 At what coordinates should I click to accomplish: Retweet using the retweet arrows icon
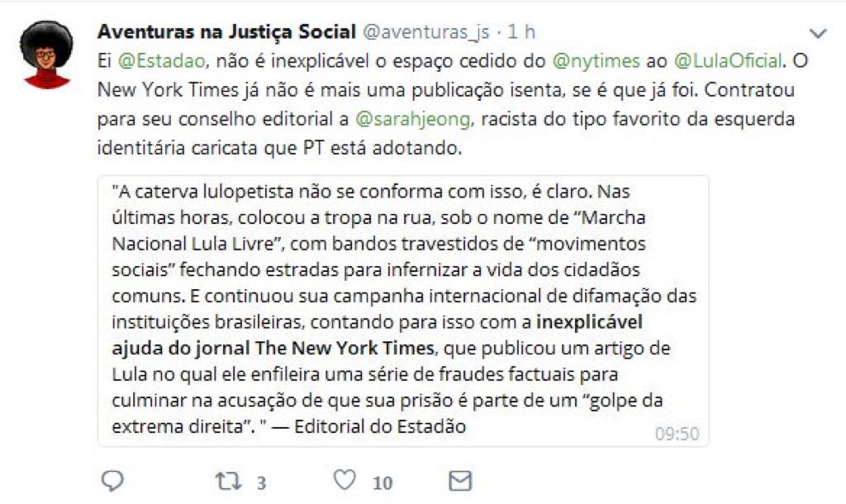(x=228, y=481)
